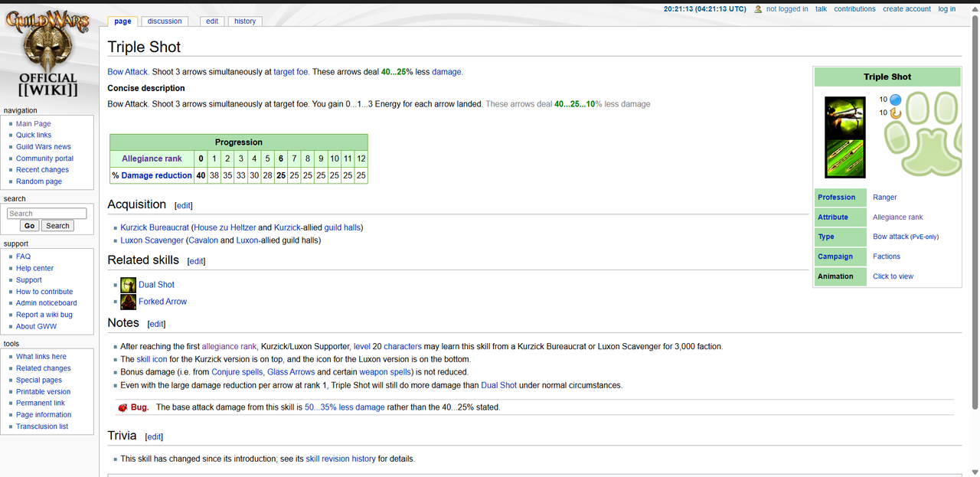Click the Kurzick Triple Shot skill icon
The height and width of the screenshot is (477, 980).
tap(845, 116)
